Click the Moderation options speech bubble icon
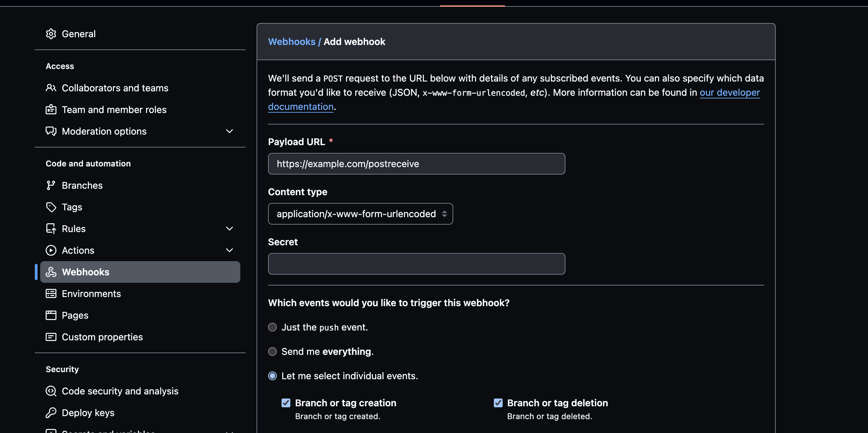The width and height of the screenshot is (868, 433). (x=51, y=131)
